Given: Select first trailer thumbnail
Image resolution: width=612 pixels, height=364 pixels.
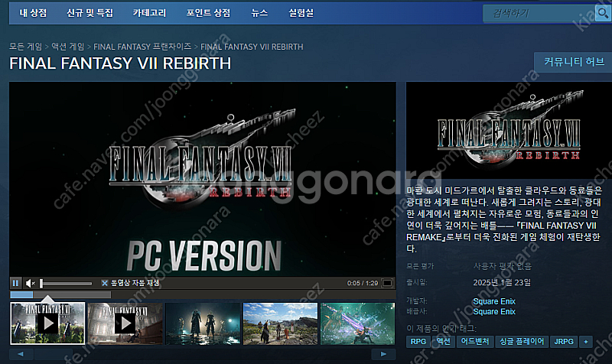Looking at the screenshot, I should pos(47,323).
